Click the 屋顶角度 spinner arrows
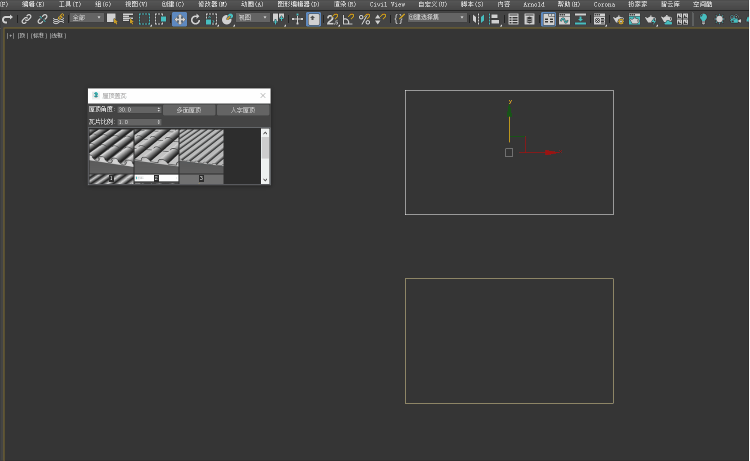 pos(158,110)
